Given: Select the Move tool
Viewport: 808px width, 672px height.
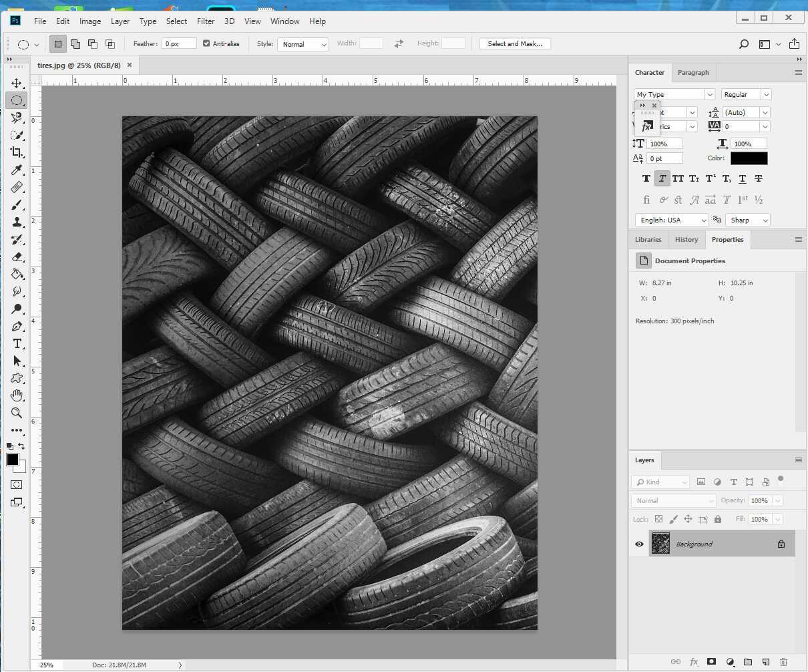Looking at the screenshot, I should [17, 83].
